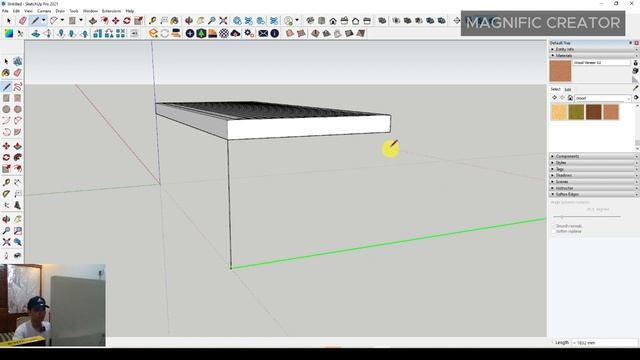Open the Edit menu
The width and height of the screenshot is (640, 360).
(16, 11)
